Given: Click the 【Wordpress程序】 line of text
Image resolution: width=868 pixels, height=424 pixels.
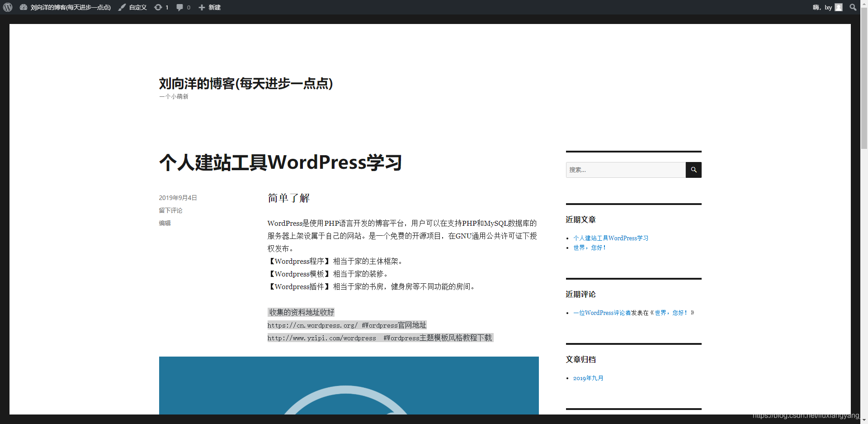Looking at the screenshot, I should (x=335, y=261).
